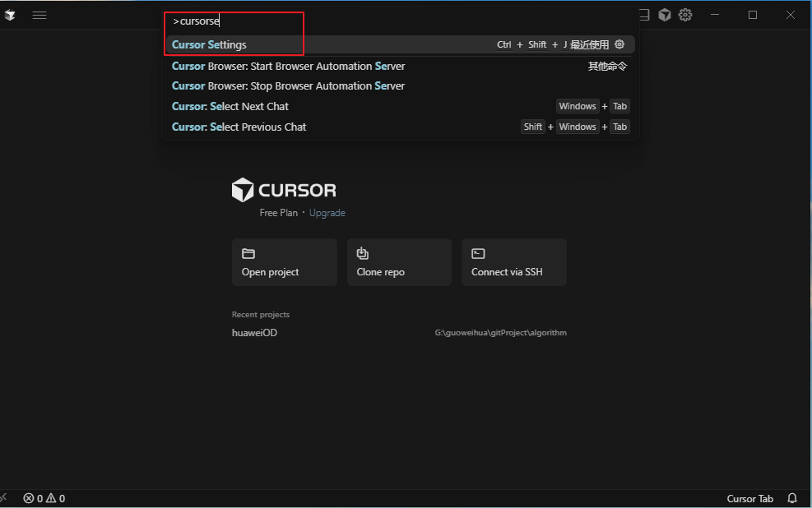Image resolution: width=812 pixels, height=508 pixels.
Task: Open the remote window indicator in the status bar
Action: click(3, 497)
